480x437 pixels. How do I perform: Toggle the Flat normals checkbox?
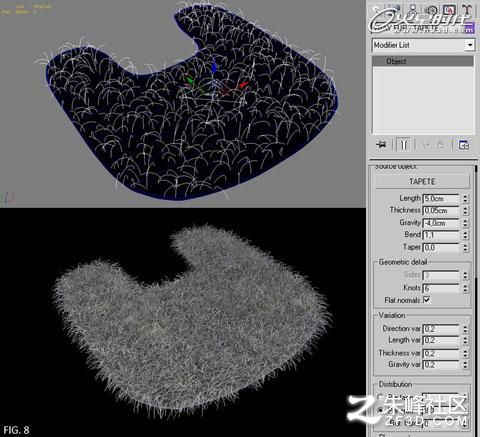427,300
